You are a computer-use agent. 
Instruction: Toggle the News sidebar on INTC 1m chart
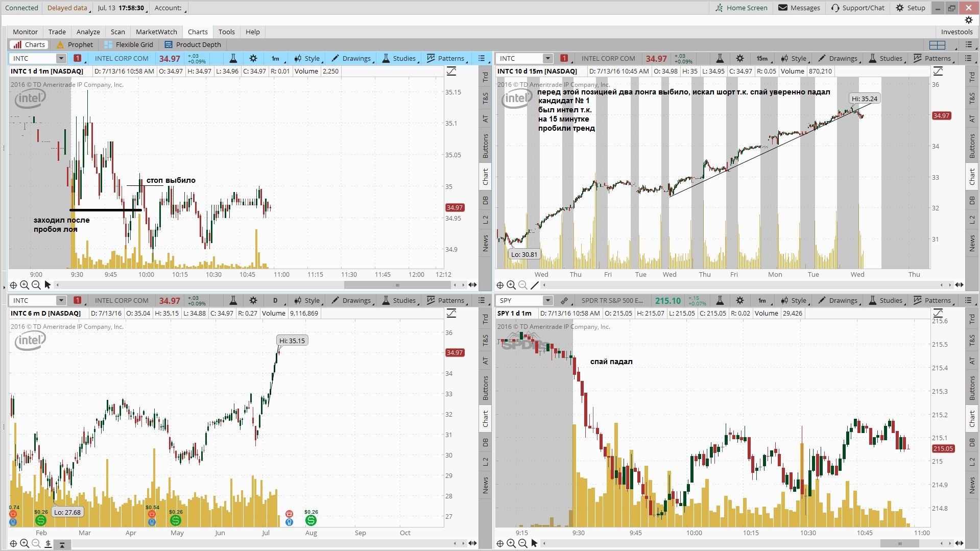485,243
